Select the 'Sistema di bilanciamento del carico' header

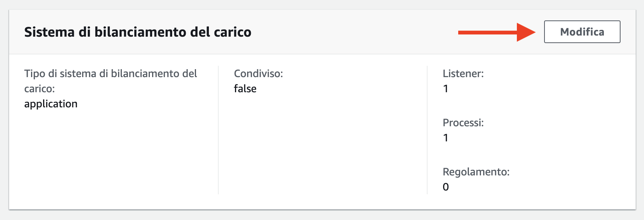point(137,32)
